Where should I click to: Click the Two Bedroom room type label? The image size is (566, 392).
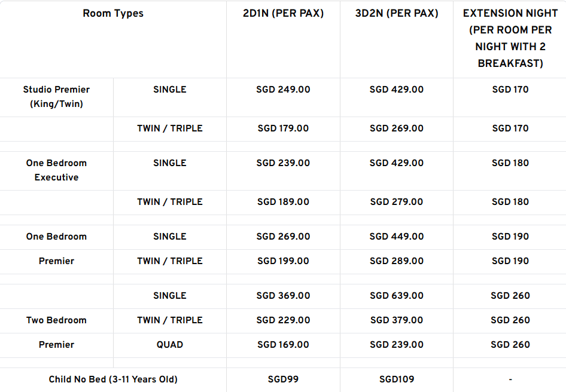pyautogui.click(x=56, y=320)
